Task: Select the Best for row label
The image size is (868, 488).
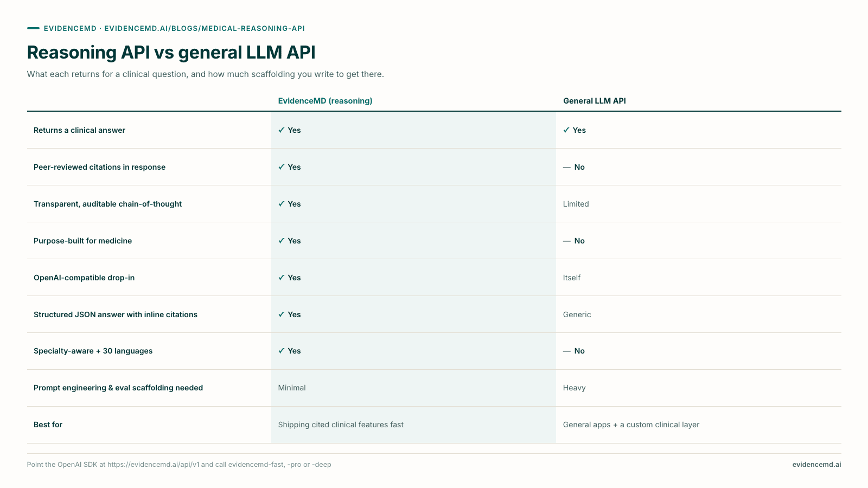Action: tap(48, 425)
